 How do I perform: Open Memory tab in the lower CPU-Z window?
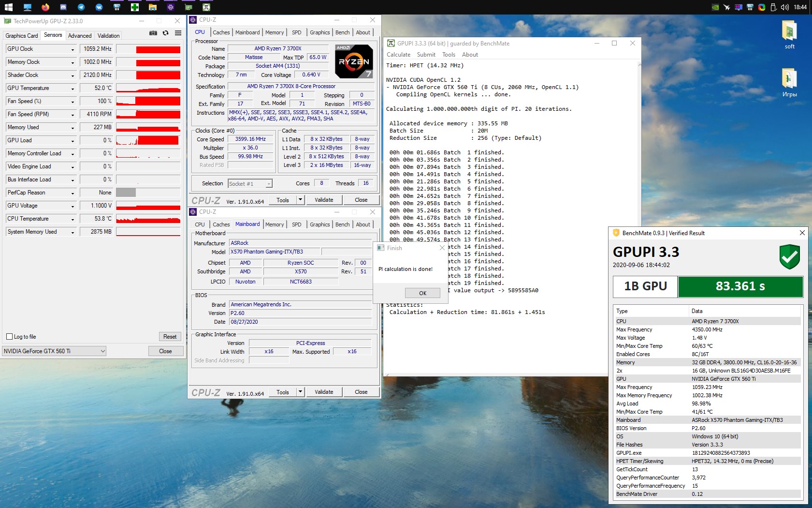click(x=275, y=224)
